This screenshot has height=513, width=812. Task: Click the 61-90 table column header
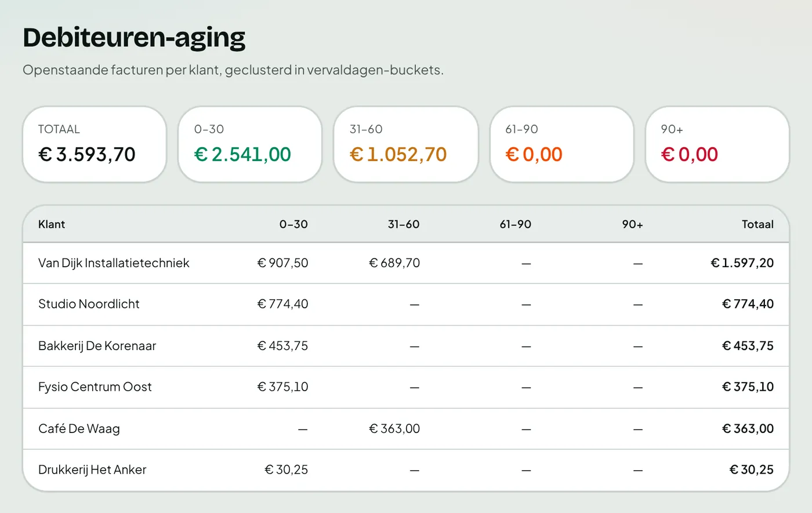pos(516,224)
